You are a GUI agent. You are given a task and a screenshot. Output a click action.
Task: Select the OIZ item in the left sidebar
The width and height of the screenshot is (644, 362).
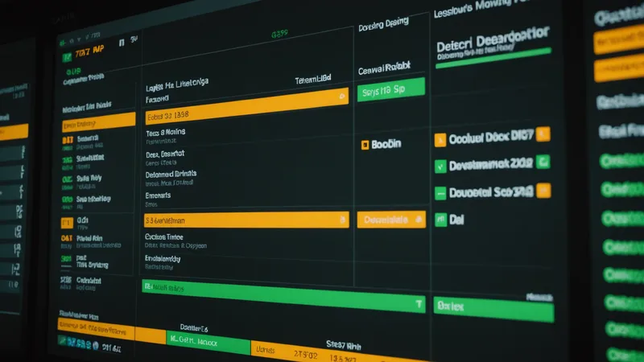click(82, 182)
